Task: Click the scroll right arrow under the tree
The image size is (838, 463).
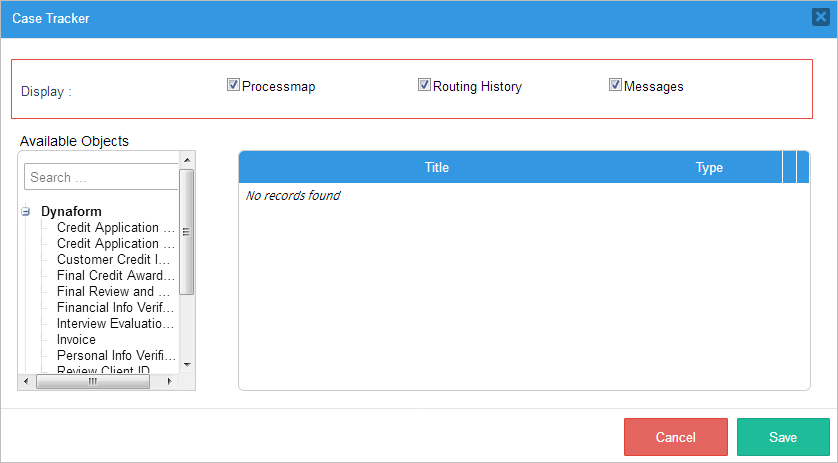Action: (169, 382)
